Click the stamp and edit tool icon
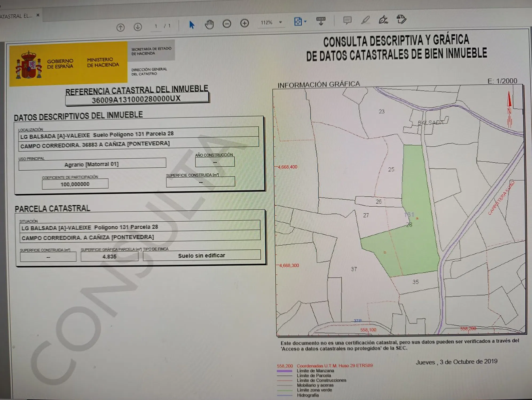 pyautogui.click(x=401, y=19)
